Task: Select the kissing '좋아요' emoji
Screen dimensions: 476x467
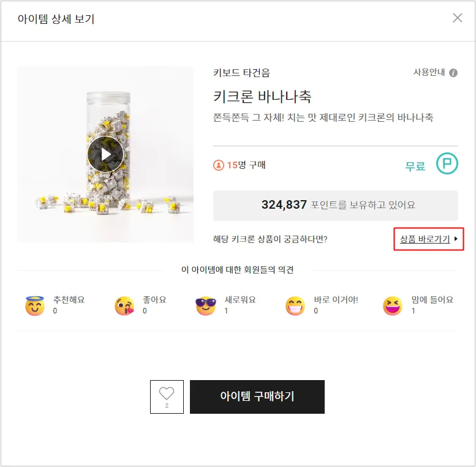Action: click(x=124, y=305)
